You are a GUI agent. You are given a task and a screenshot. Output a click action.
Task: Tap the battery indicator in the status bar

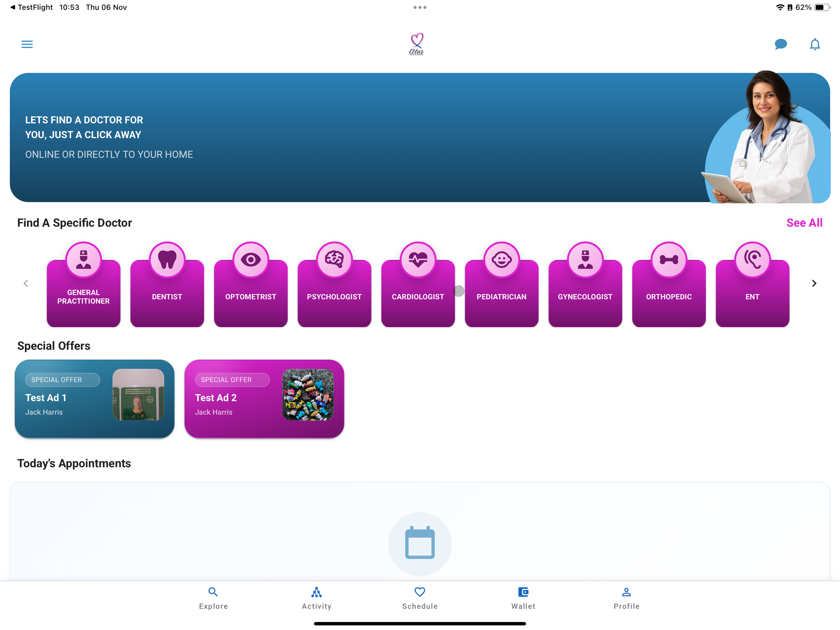pos(822,7)
